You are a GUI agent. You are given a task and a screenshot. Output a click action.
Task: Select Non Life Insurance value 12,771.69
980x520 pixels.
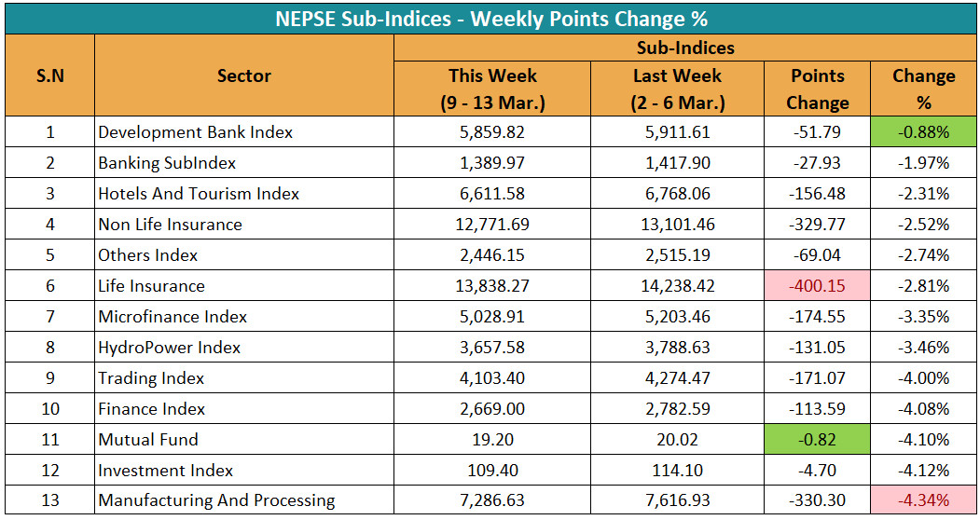pyautogui.click(x=492, y=225)
